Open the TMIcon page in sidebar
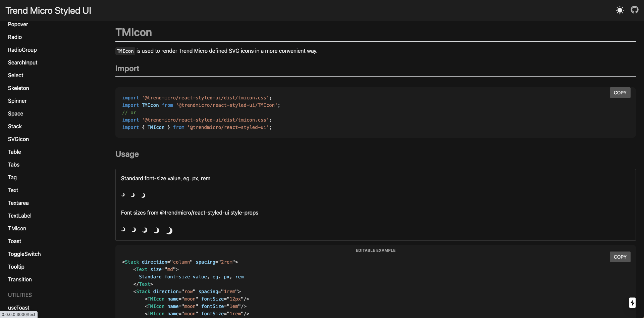Image resolution: width=644 pixels, height=318 pixels. click(17, 228)
